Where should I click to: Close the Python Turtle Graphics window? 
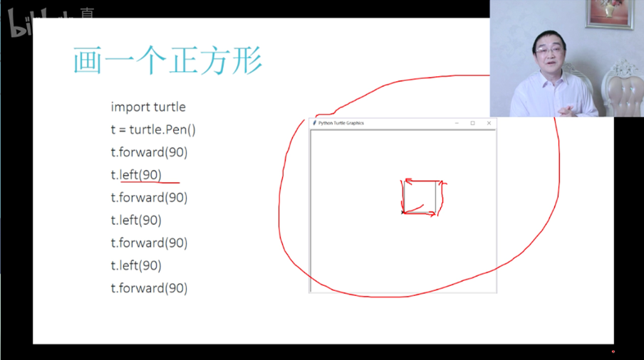(489, 123)
